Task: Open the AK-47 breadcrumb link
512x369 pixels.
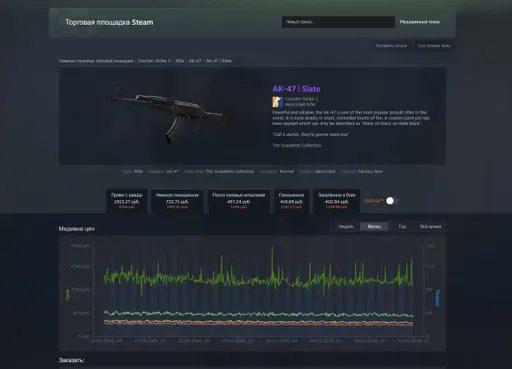Action: click(195, 61)
